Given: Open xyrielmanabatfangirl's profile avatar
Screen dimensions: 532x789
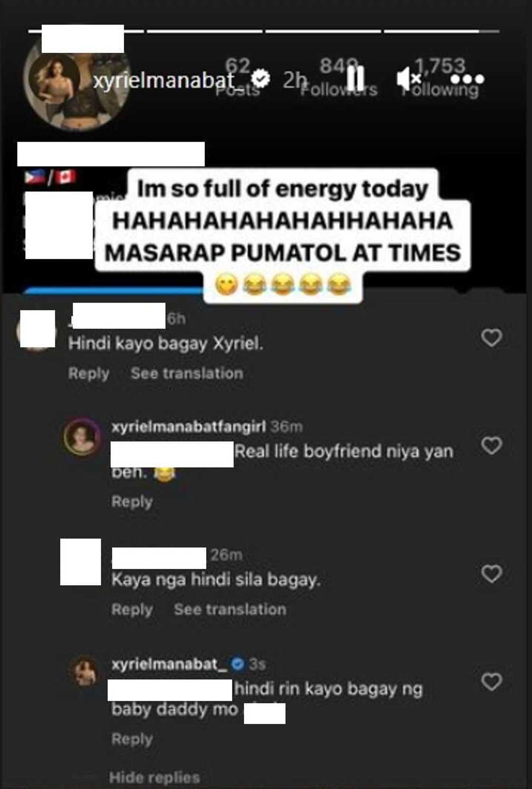Looking at the screenshot, I should tap(82, 437).
